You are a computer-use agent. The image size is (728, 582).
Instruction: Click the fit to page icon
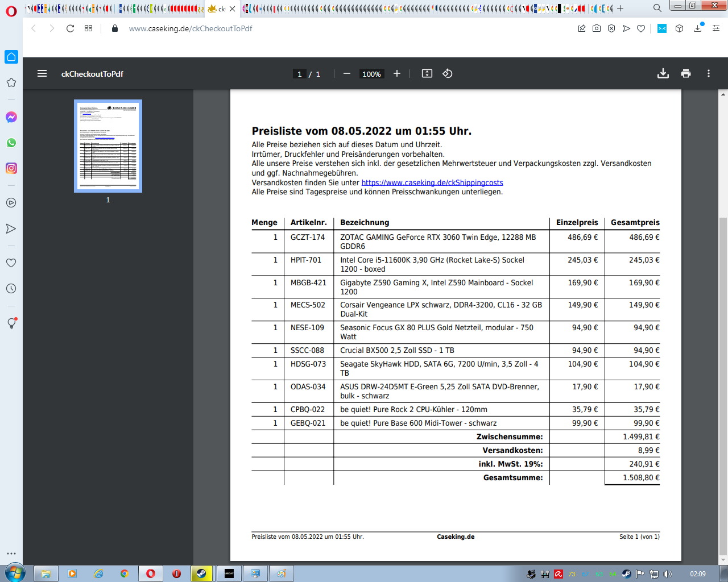pyautogui.click(x=427, y=73)
